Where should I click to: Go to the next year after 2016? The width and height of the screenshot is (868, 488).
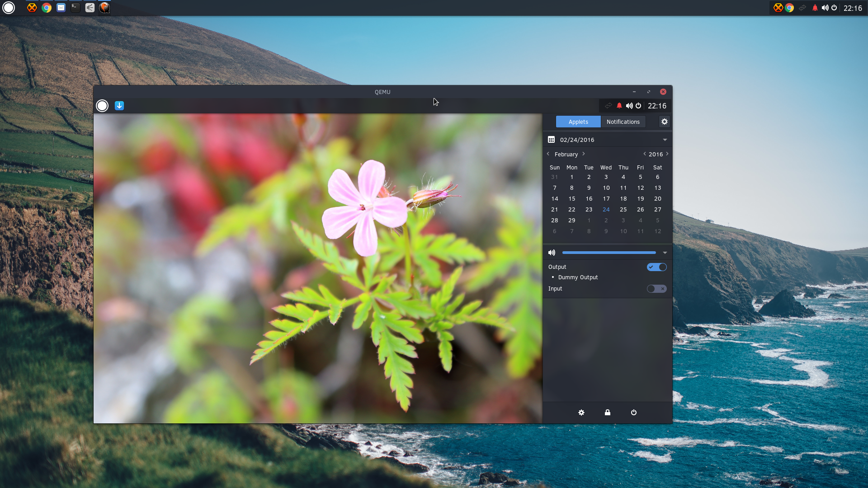(667, 154)
